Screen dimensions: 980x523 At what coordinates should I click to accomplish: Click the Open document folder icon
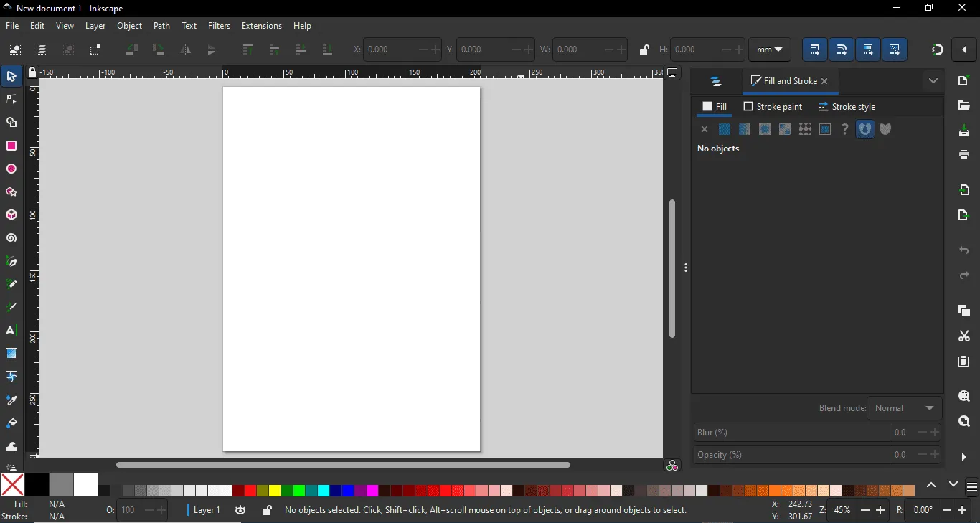tap(964, 106)
